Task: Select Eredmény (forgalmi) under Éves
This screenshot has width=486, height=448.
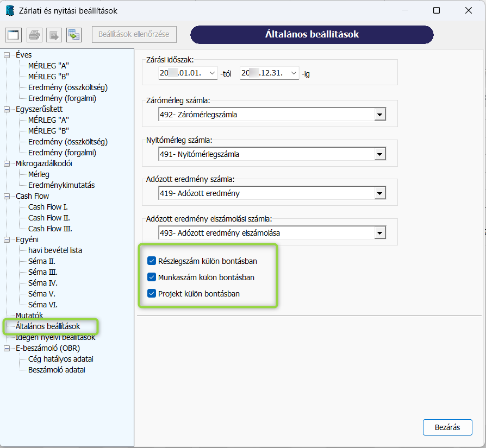Action: coord(63,98)
